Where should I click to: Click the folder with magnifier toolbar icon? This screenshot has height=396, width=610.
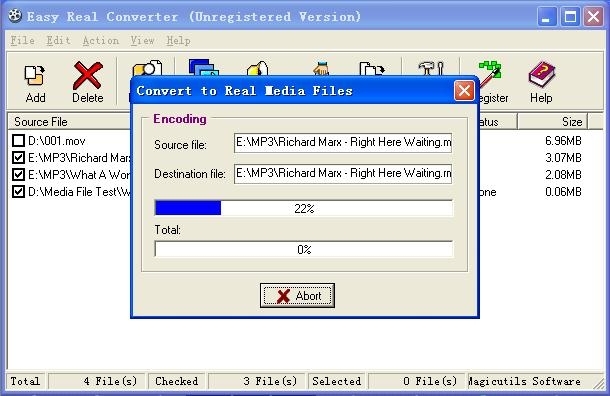[147, 68]
